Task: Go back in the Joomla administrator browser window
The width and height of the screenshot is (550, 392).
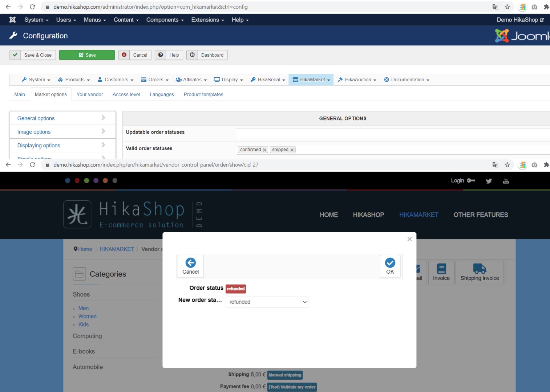Action: pos(8,7)
